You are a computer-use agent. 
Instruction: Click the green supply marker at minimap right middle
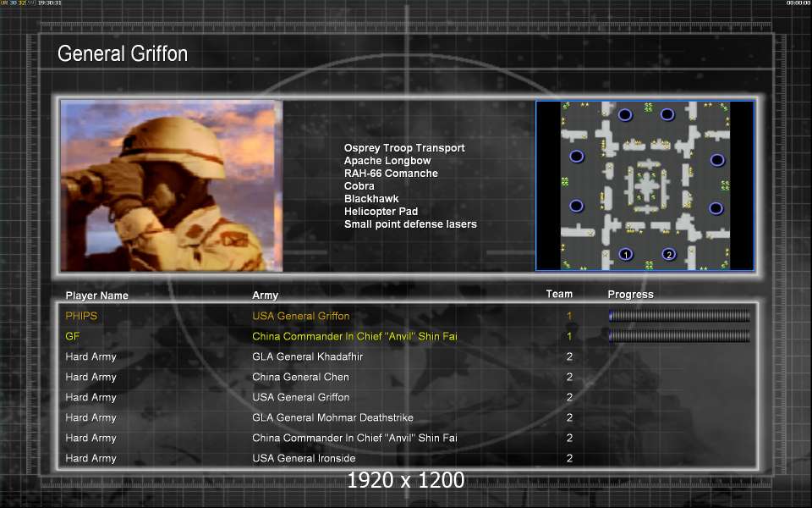click(725, 185)
